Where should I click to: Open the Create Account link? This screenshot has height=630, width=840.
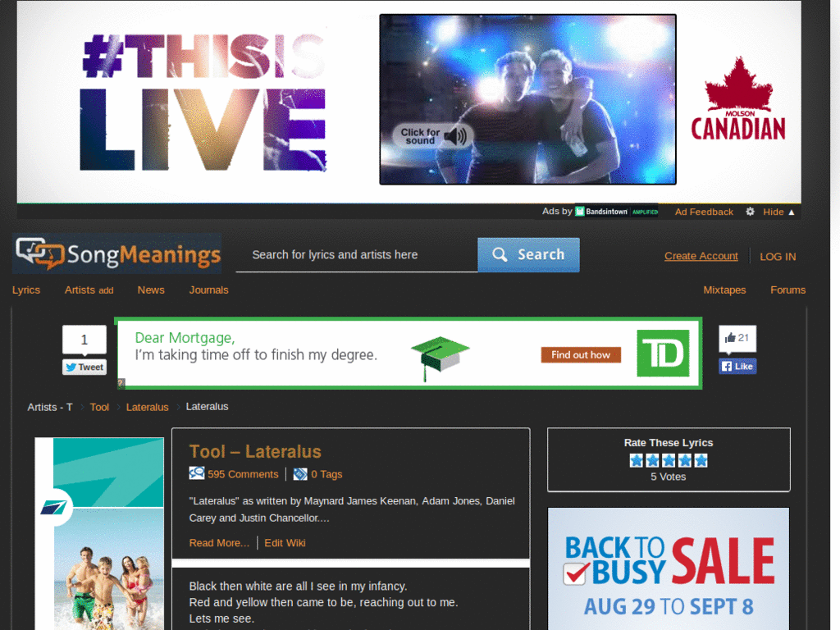pos(701,256)
